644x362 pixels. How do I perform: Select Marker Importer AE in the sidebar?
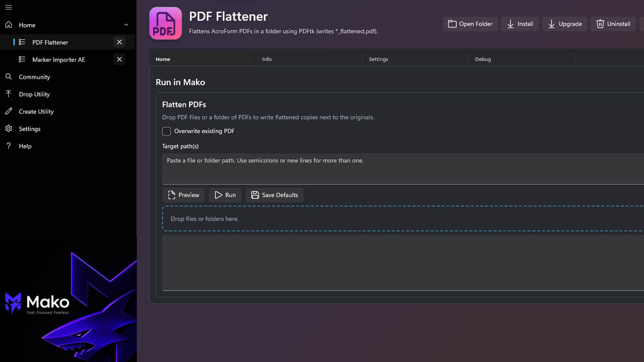coord(68,59)
